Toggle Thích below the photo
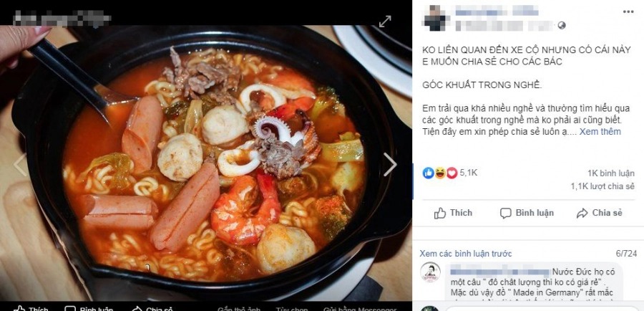The height and width of the screenshot is (311, 644). tap(31, 308)
